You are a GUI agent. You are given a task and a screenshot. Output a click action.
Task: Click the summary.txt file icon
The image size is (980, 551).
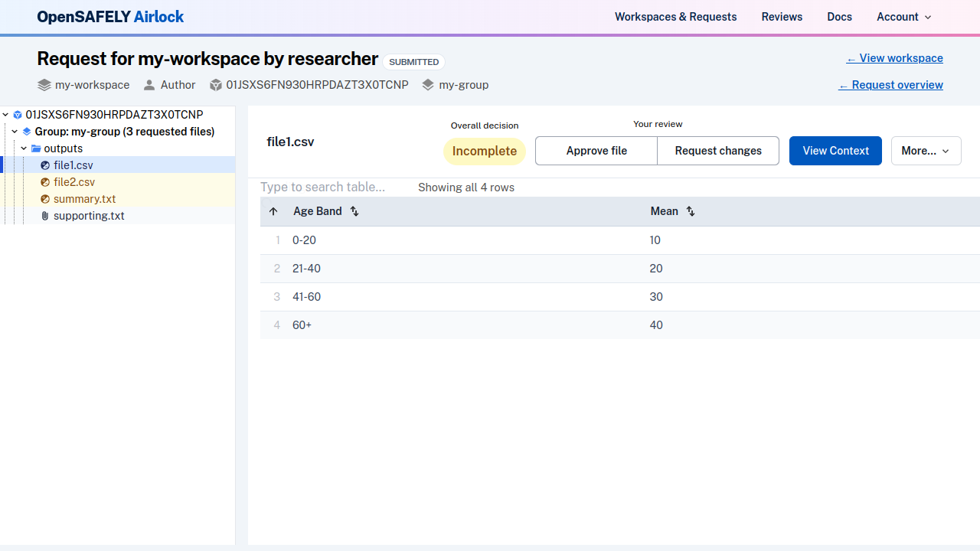tap(45, 199)
